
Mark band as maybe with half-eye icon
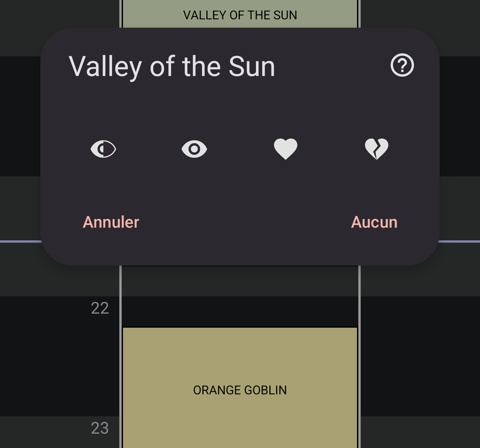[103, 149]
